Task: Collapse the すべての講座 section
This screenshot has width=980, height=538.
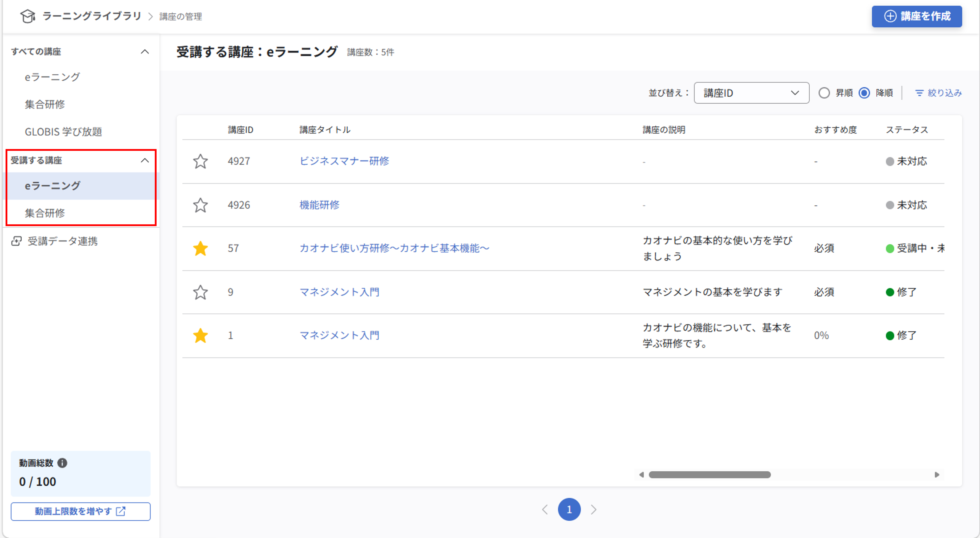Action: 145,52
